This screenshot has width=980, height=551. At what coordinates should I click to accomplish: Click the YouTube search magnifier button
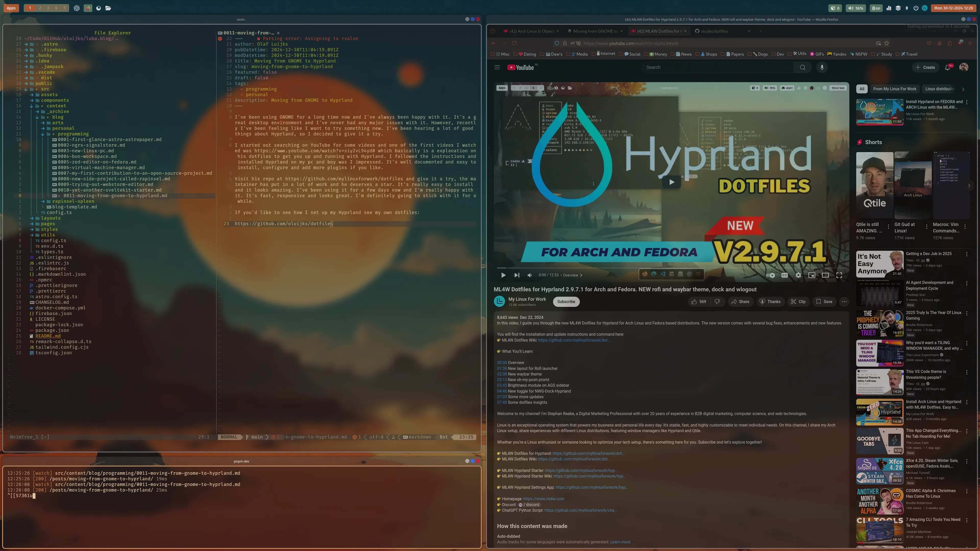[802, 67]
